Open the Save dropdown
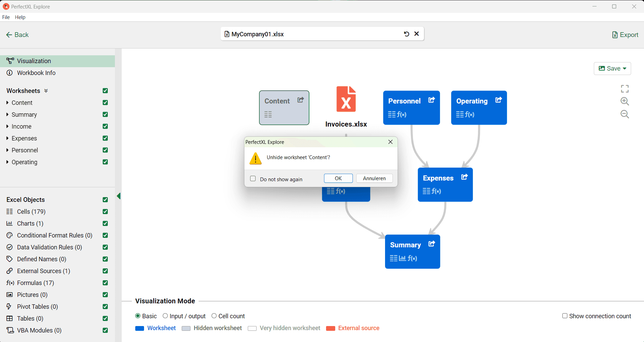This screenshot has height=342, width=644. click(x=612, y=69)
